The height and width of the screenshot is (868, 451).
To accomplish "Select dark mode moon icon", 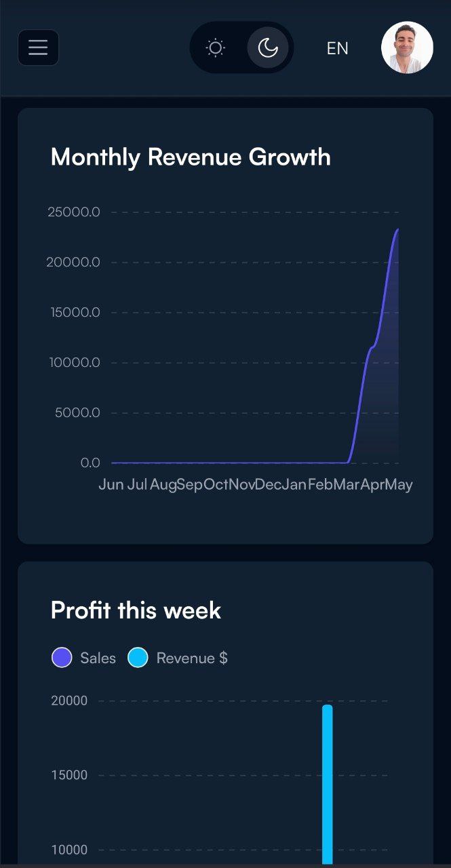I will pos(268,47).
